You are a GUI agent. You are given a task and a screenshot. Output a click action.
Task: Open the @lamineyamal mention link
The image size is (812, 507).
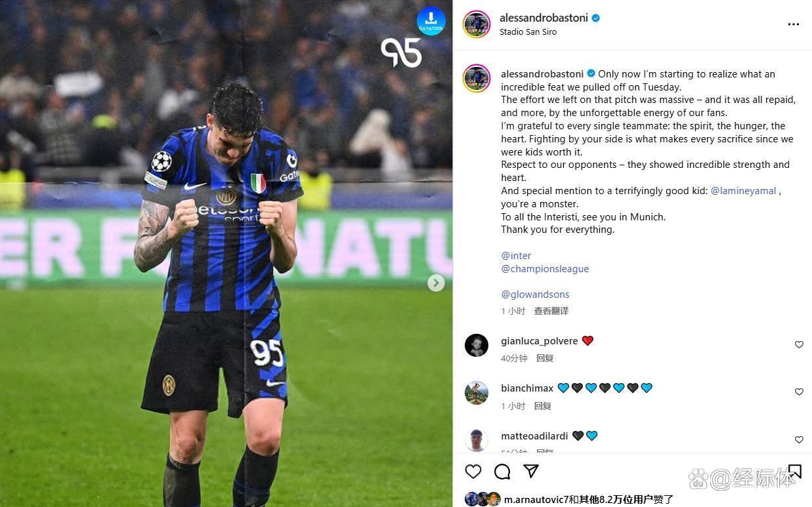(744, 191)
